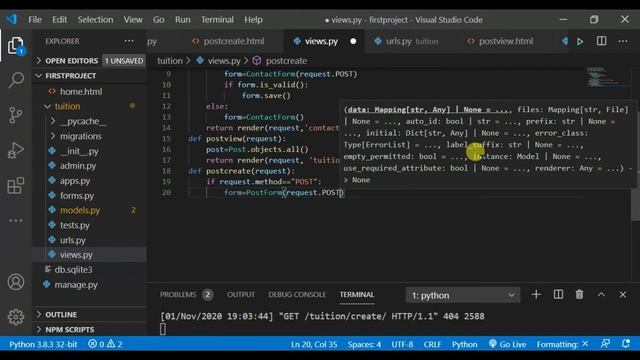This screenshot has height=360, width=640.
Task: Switch to the Output panel tab
Action: [240, 295]
